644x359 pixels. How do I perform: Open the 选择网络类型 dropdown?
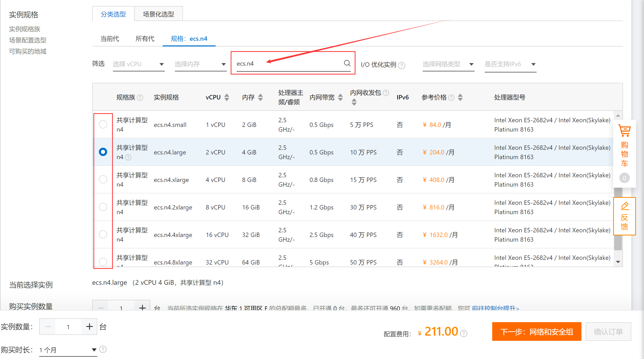coord(448,64)
